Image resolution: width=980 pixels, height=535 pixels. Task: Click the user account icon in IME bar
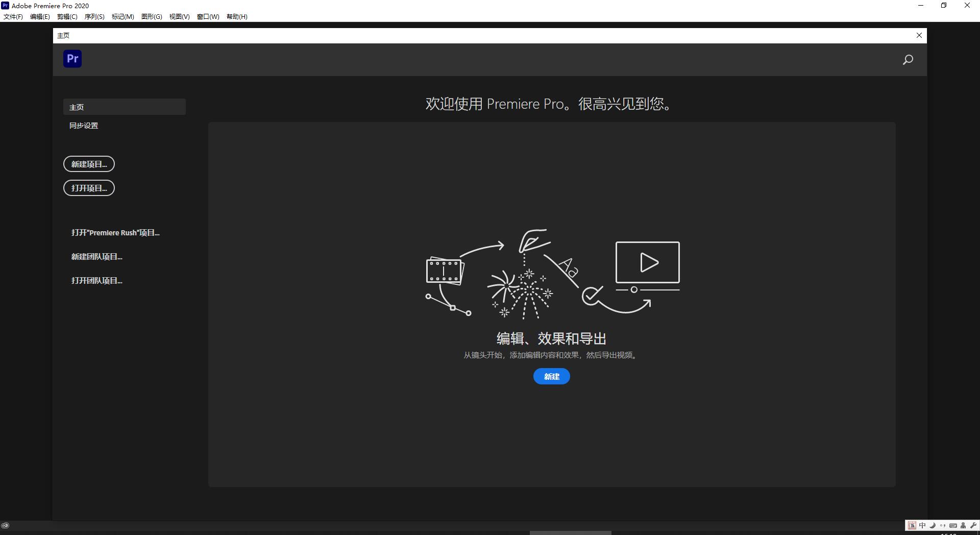click(963, 525)
